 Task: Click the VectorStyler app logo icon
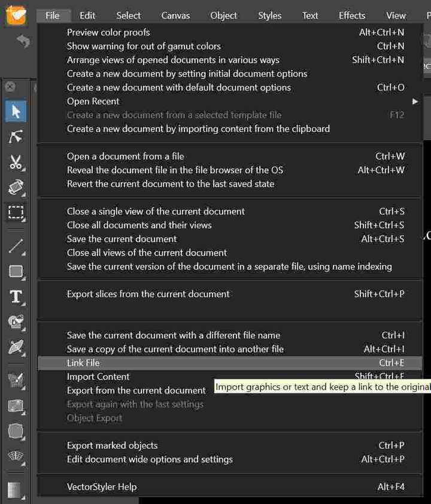16,15
